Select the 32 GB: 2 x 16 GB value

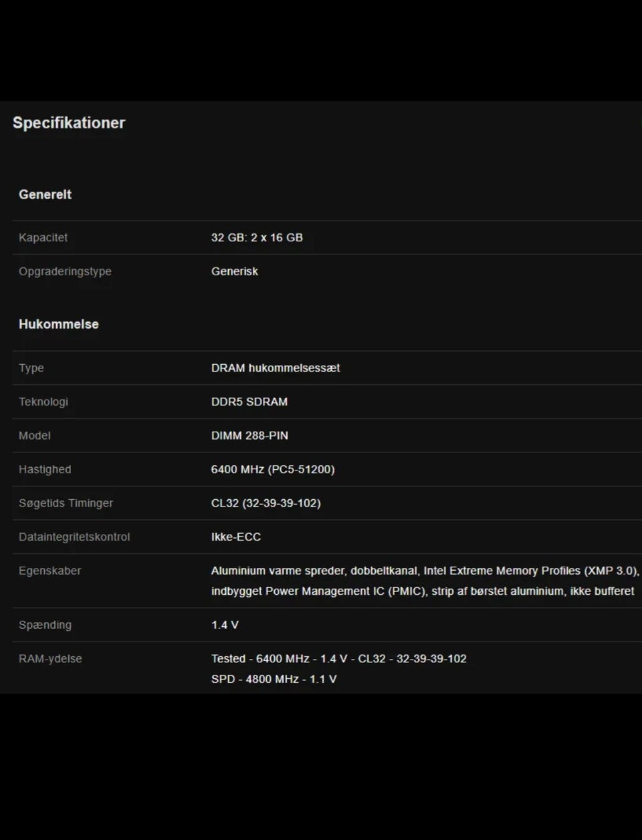point(257,238)
